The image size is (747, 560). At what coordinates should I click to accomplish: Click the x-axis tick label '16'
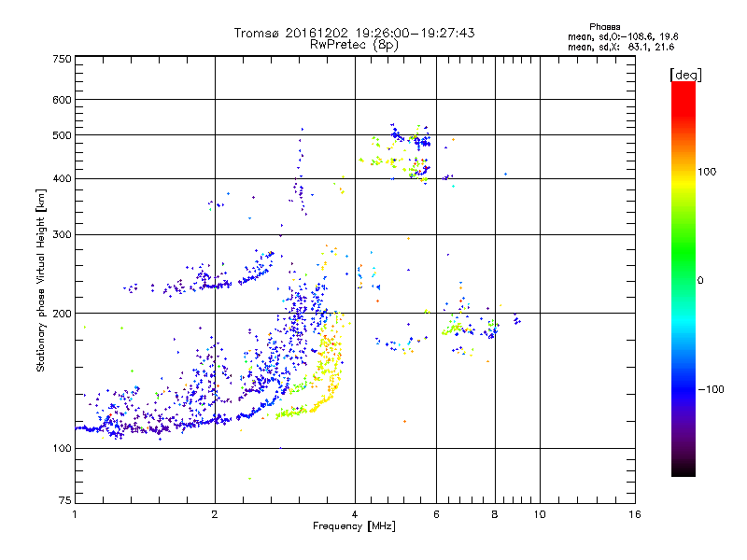tap(635, 514)
